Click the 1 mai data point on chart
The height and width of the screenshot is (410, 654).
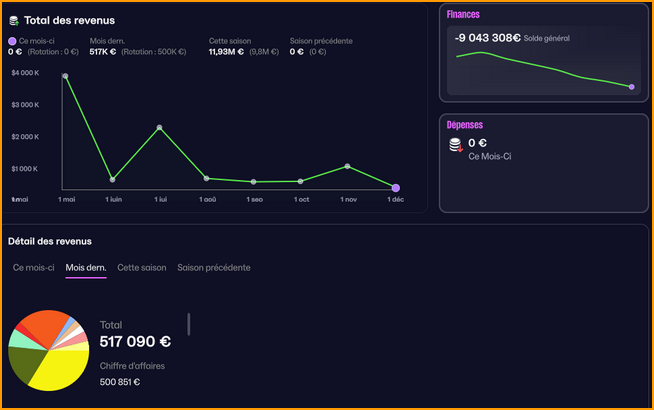[66, 76]
